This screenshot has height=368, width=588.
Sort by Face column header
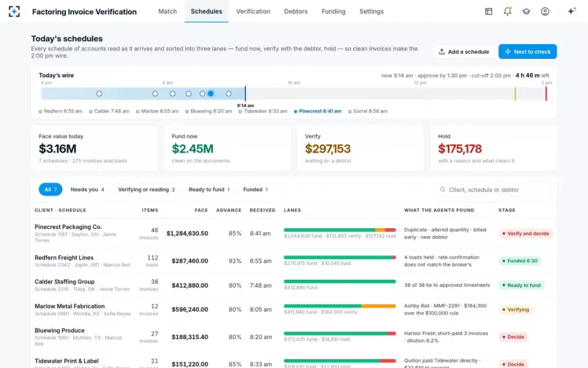pos(201,210)
